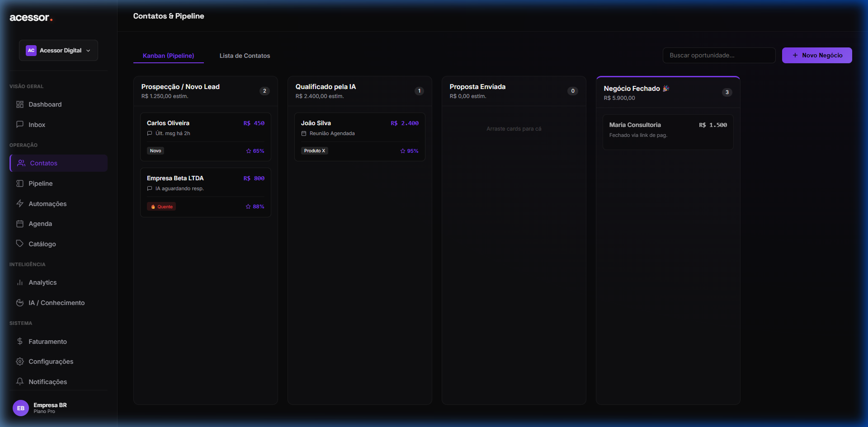The image size is (868, 427).
Task: Open Dashboard grid icon in sidebar
Action: (x=20, y=104)
